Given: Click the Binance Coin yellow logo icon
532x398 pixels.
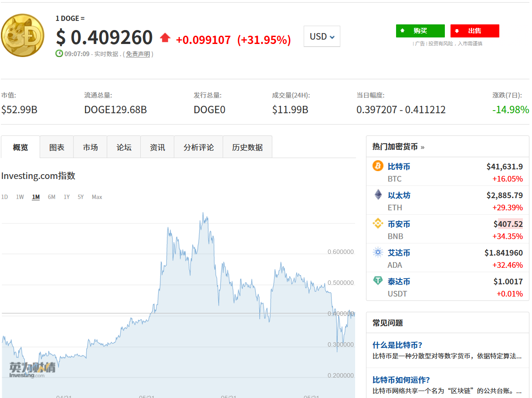Looking at the screenshot, I should point(378,223).
